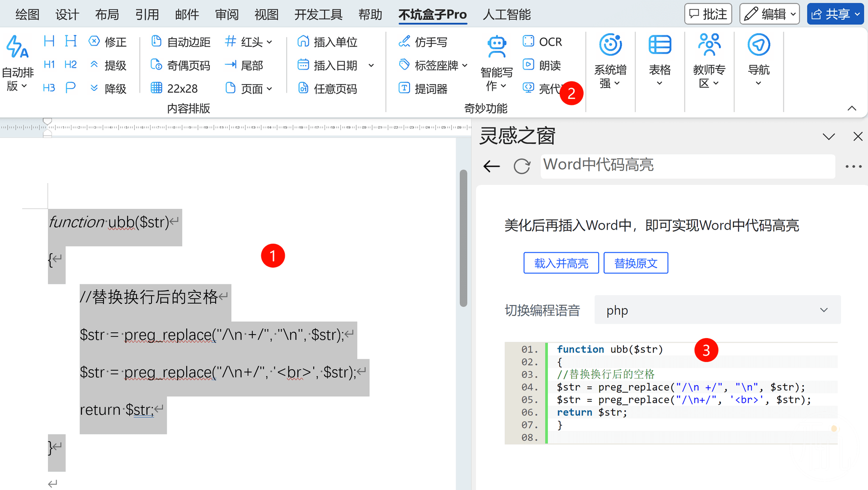This screenshot has height=490, width=868.
Task: Set the 22x28 page grid
Action: tap(174, 89)
